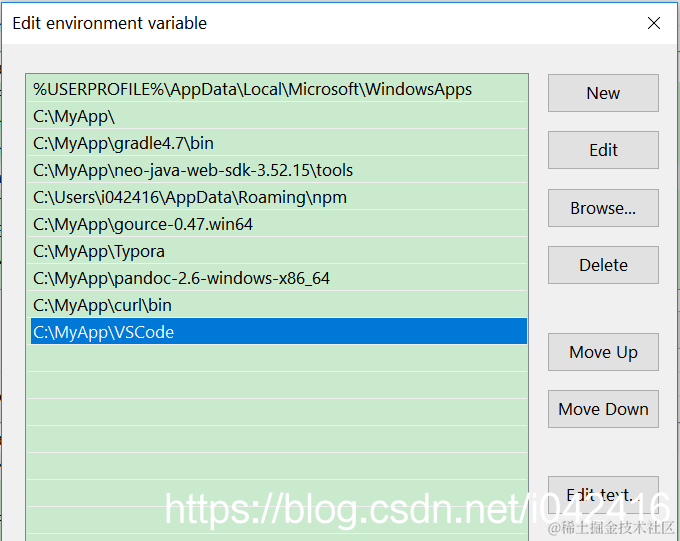Viewport: 680px width, 541px height.
Task: Select the AppData\Roaming\npm path entry
Action: [279, 197]
